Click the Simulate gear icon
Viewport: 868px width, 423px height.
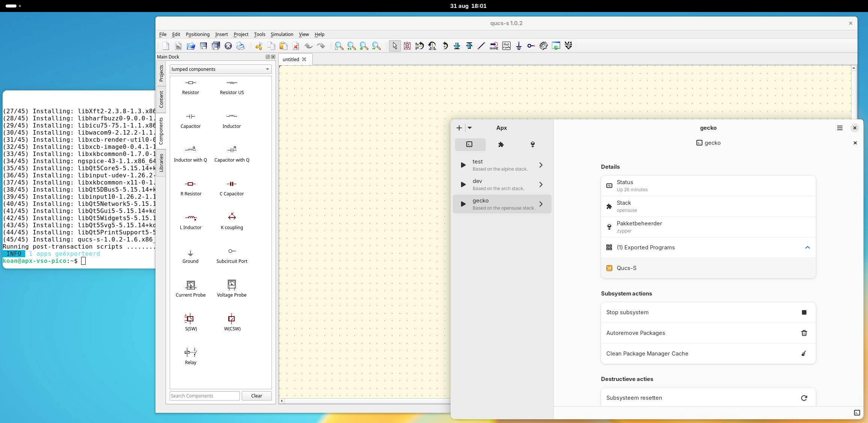click(543, 46)
